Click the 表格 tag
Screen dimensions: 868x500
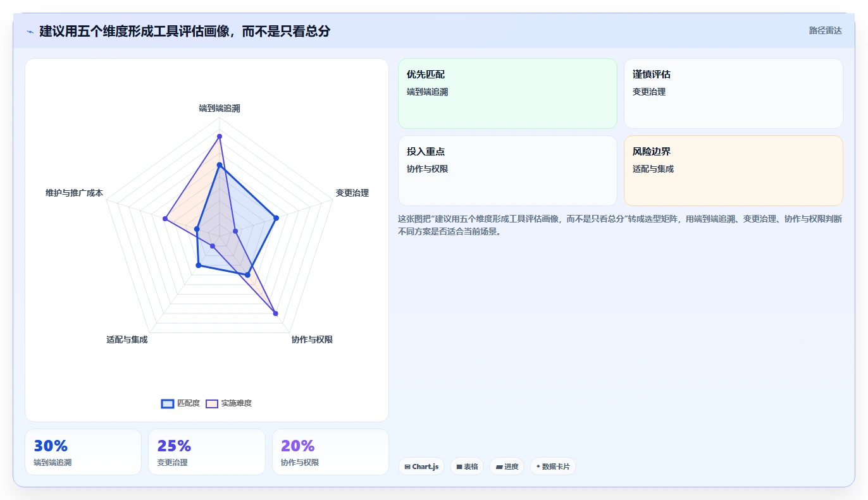[468, 466]
